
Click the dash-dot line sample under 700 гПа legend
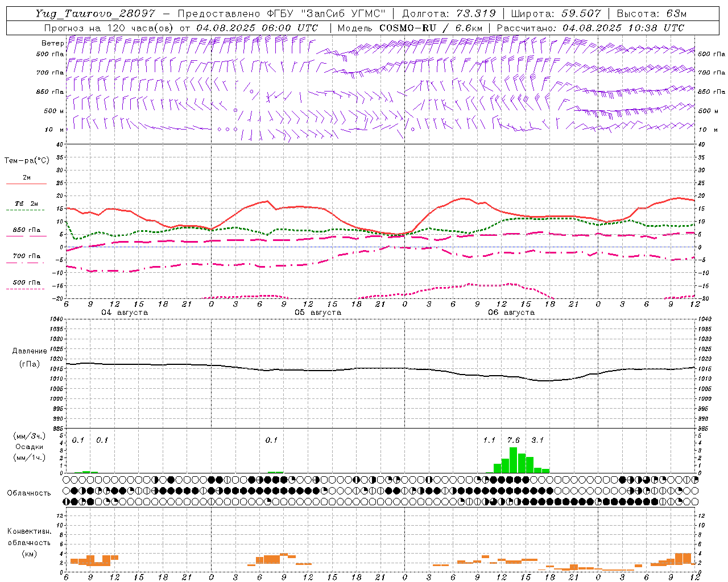coord(25,263)
